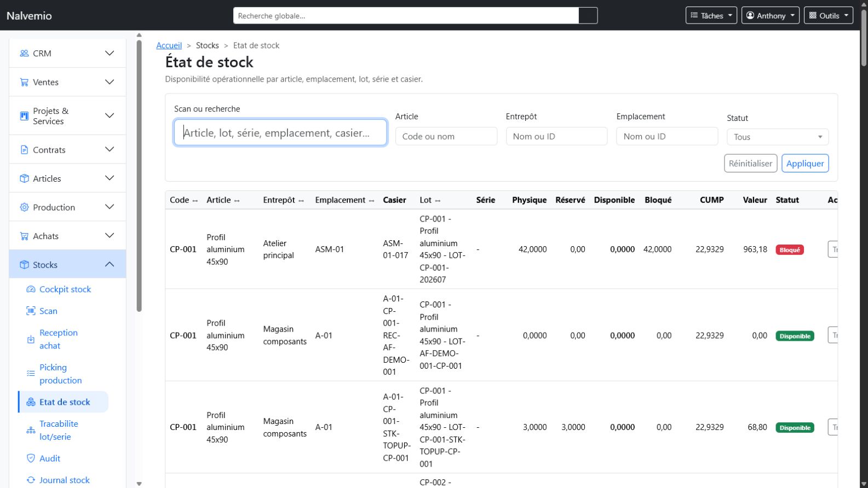The height and width of the screenshot is (488, 868).
Task: Click the Stocks box icon
Action: click(x=24, y=265)
